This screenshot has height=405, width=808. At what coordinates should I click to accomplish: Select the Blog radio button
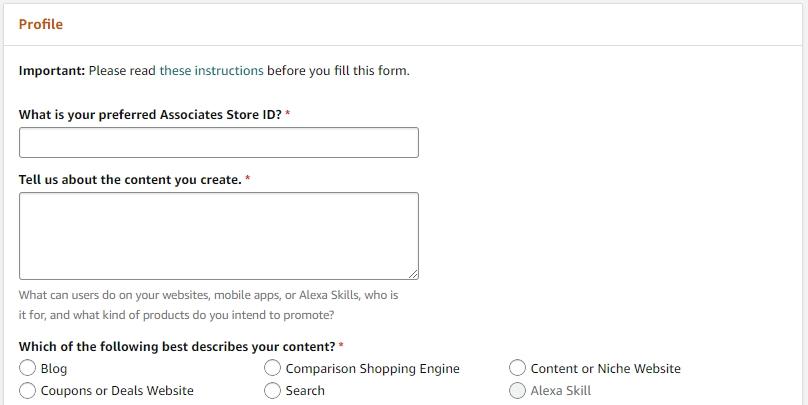click(28, 368)
